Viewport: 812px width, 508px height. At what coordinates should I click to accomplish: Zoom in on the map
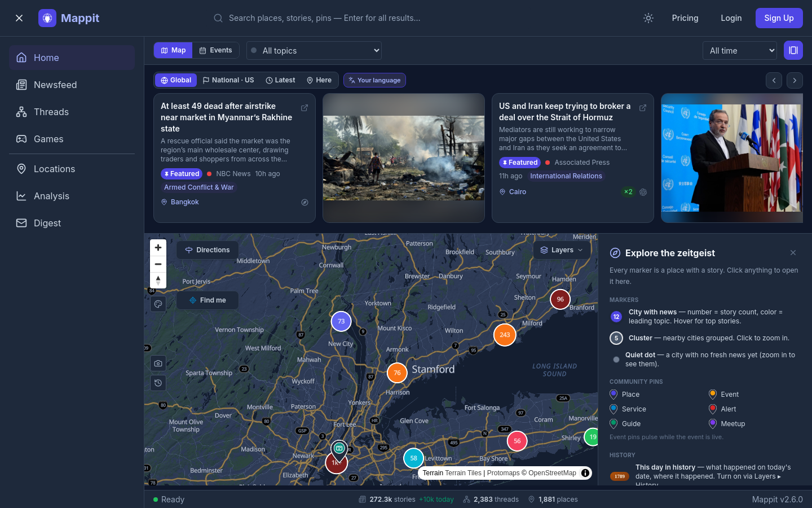pos(158,247)
